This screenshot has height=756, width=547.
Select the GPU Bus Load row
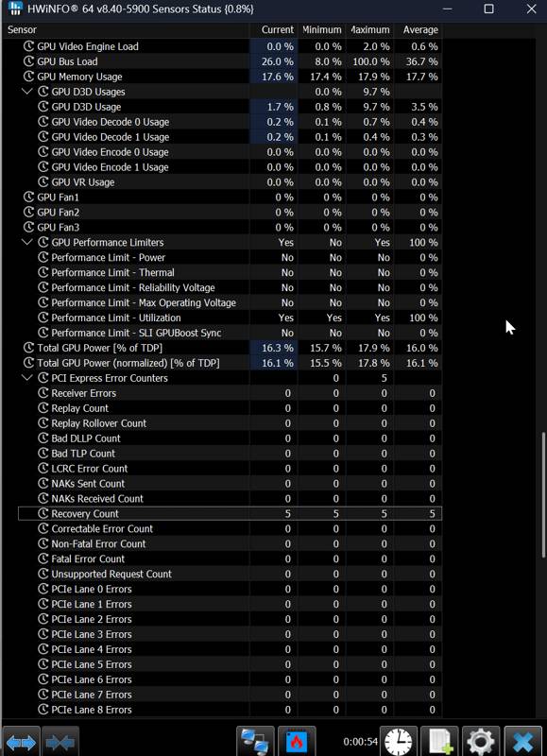(230, 61)
